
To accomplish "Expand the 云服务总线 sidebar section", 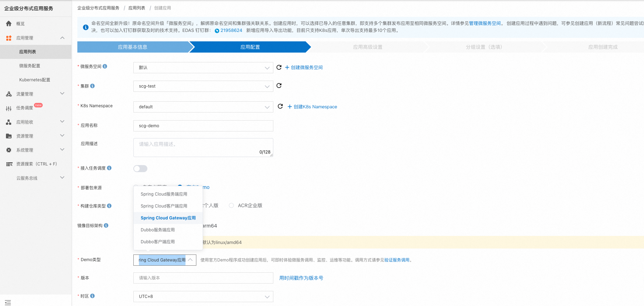I will 62,178.
